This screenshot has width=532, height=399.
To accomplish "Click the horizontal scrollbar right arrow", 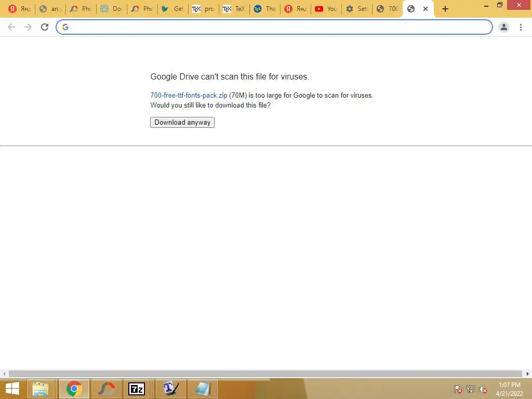I will [x=528, y=374].
